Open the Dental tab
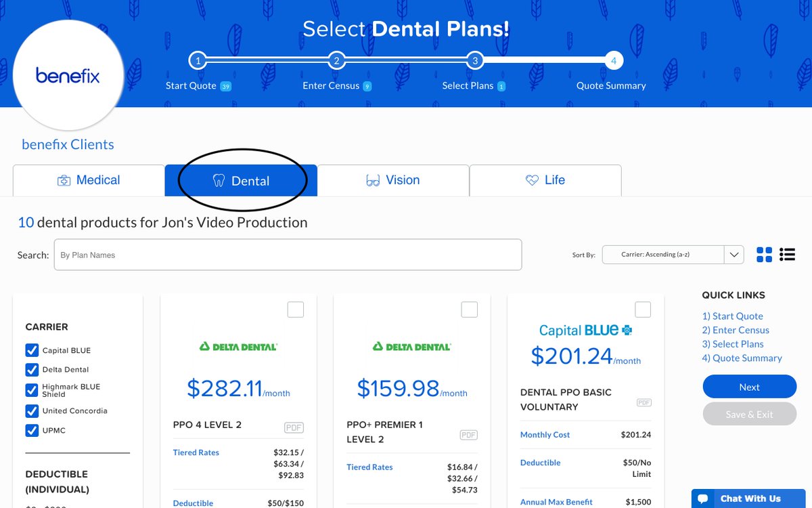 click(241, 181)
